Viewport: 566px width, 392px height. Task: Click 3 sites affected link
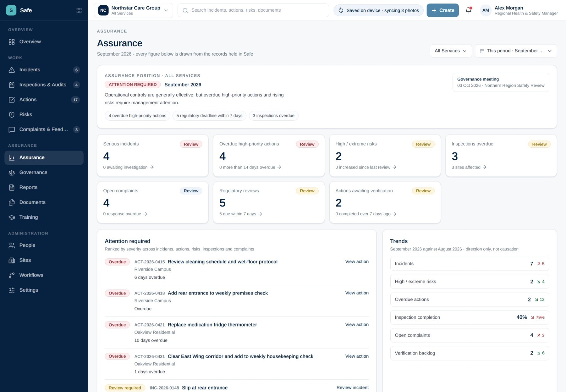pos(469,167)
